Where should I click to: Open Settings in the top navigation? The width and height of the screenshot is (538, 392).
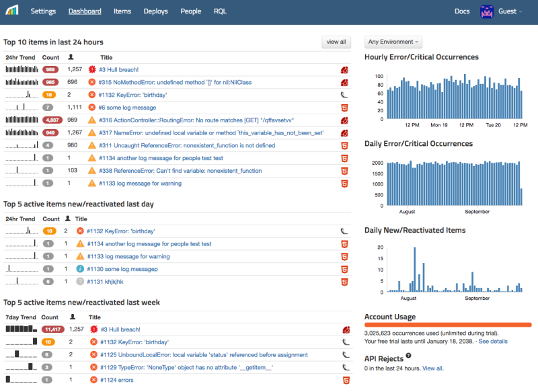(x=43, y=11)
